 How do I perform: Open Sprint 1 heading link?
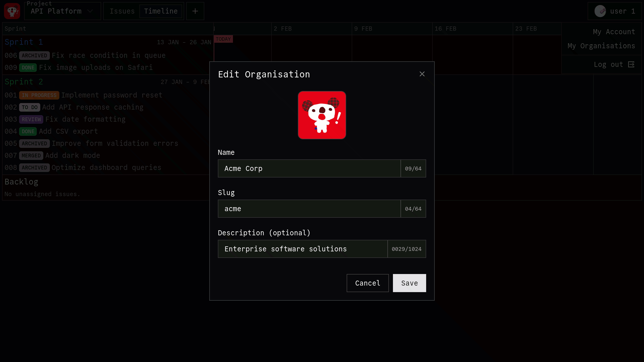[24, 42]
